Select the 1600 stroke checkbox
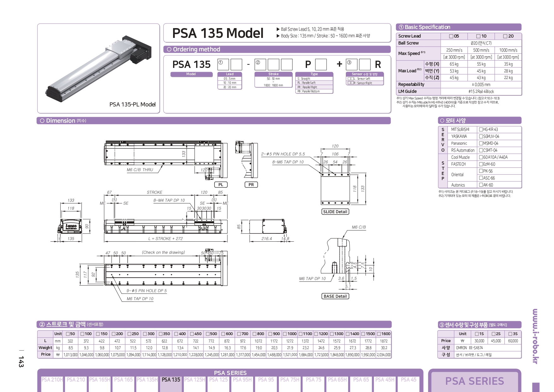 click(379, 334)
